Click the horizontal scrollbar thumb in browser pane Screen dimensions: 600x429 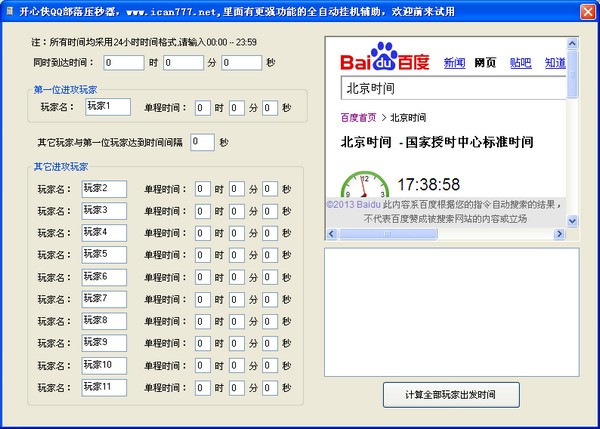coord(388,233)
